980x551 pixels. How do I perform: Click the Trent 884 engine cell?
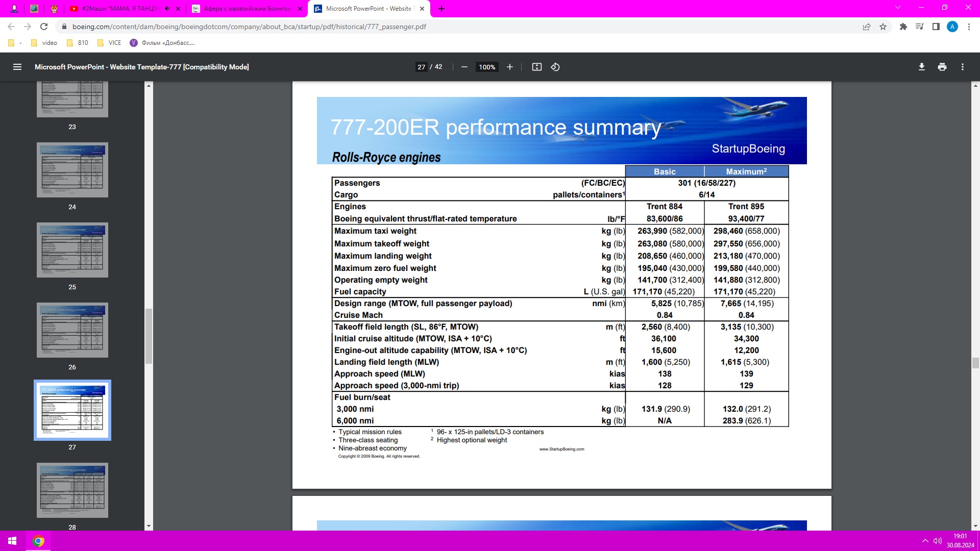tap(664, 207)
